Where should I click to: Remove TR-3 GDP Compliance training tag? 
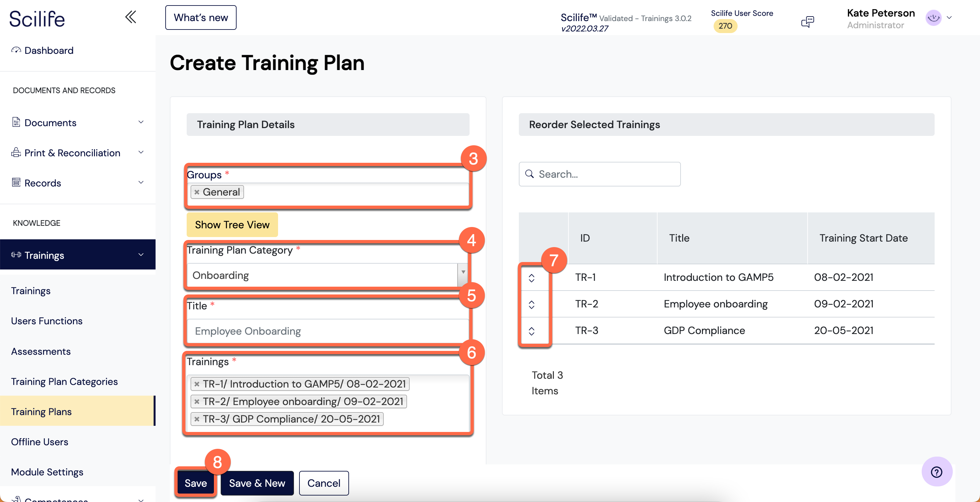(197, 419)
